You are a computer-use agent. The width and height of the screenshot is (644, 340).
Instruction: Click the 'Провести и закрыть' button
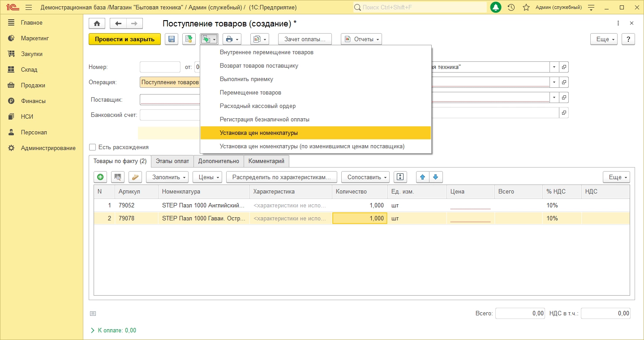[125, 39]
